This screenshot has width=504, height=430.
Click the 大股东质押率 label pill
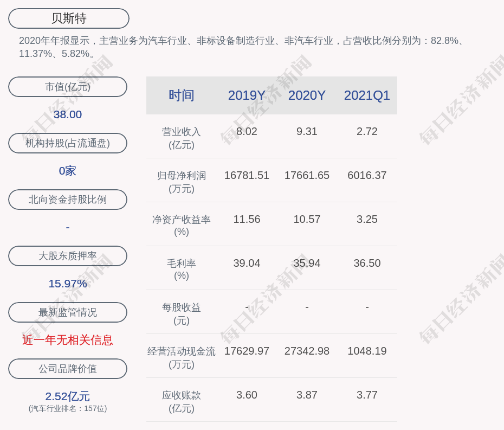pos(68,256)
